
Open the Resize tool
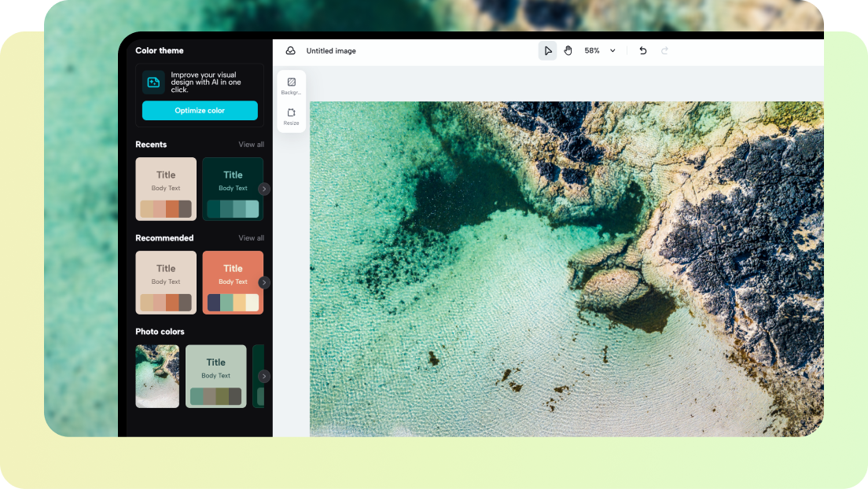[291, 116]
